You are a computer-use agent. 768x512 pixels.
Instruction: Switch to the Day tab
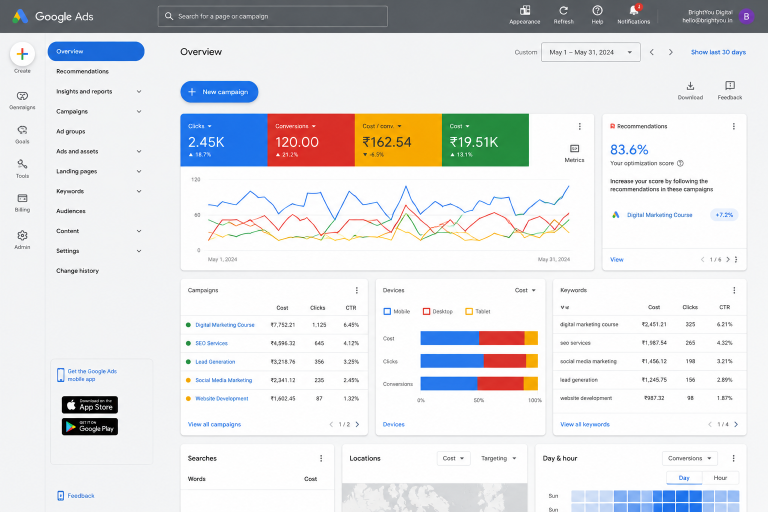point(684,478)
